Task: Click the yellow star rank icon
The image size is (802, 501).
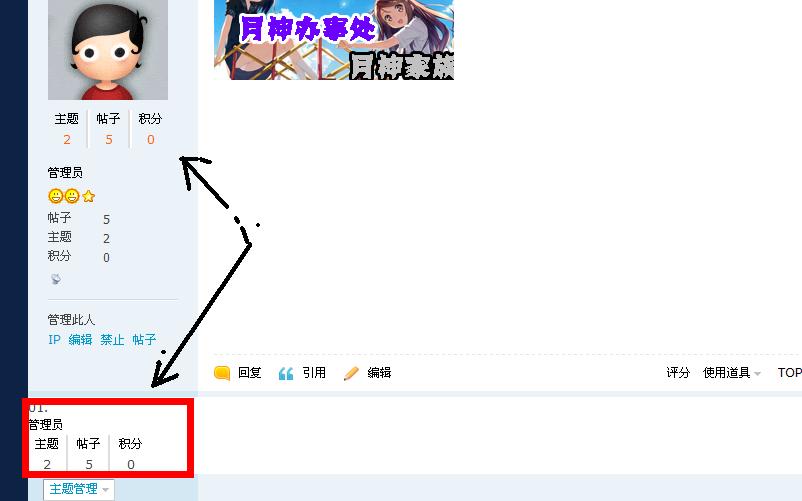Action: [88, 196]
